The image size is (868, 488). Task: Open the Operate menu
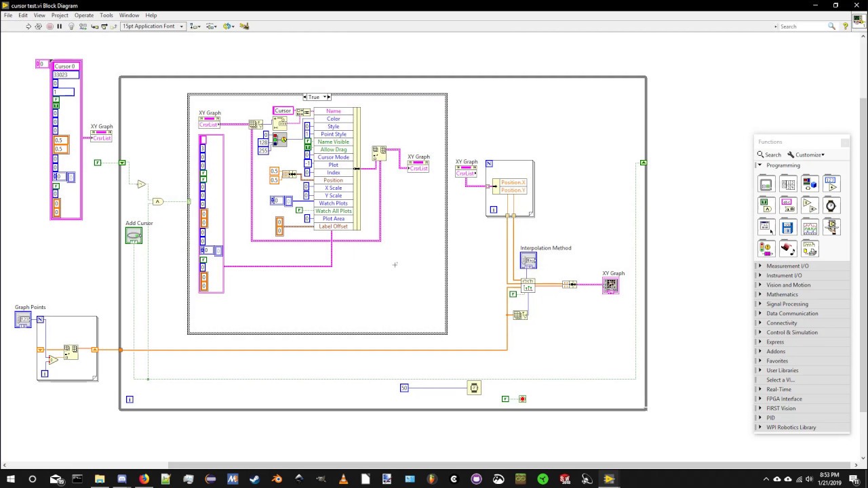[x=84, y=15]
